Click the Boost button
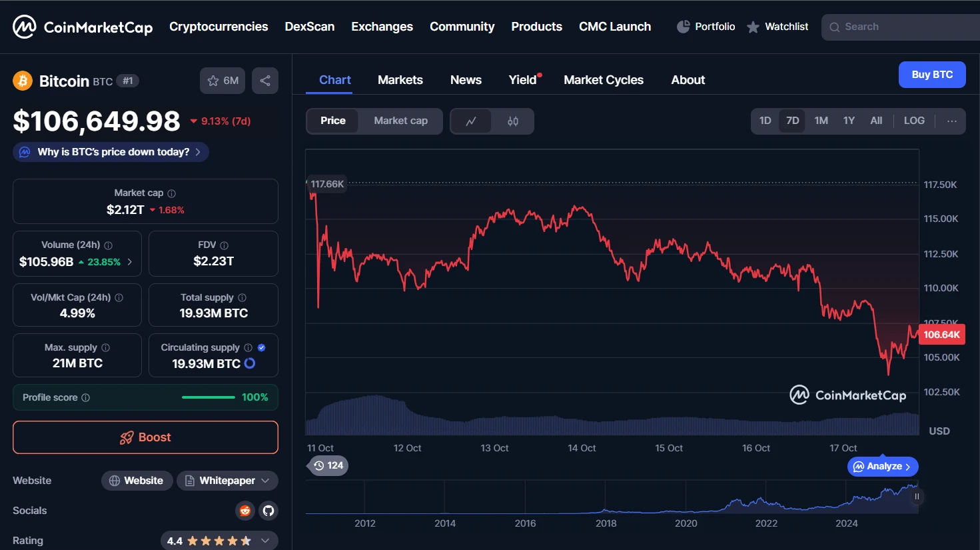The width and height of the screenshot is (980, 550). (145, 437)
